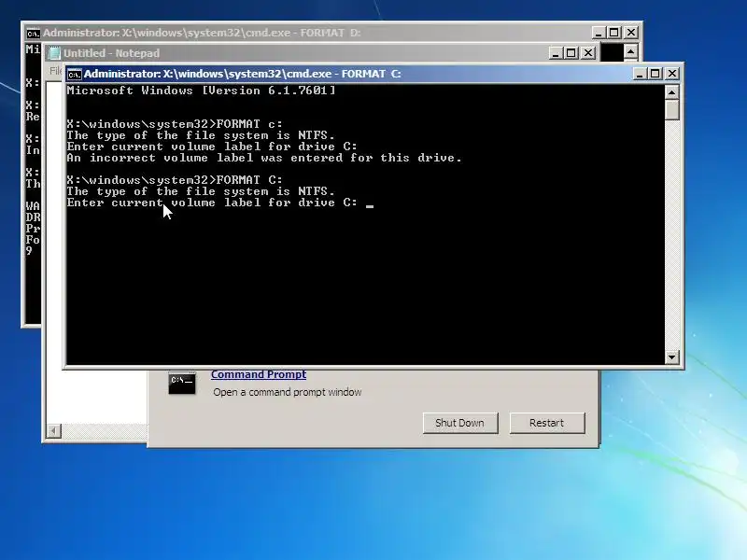Click 'Open a command prompt window' description
This screenshot has height=560, width=747.
pyautogui.click(x=288, y=392)
